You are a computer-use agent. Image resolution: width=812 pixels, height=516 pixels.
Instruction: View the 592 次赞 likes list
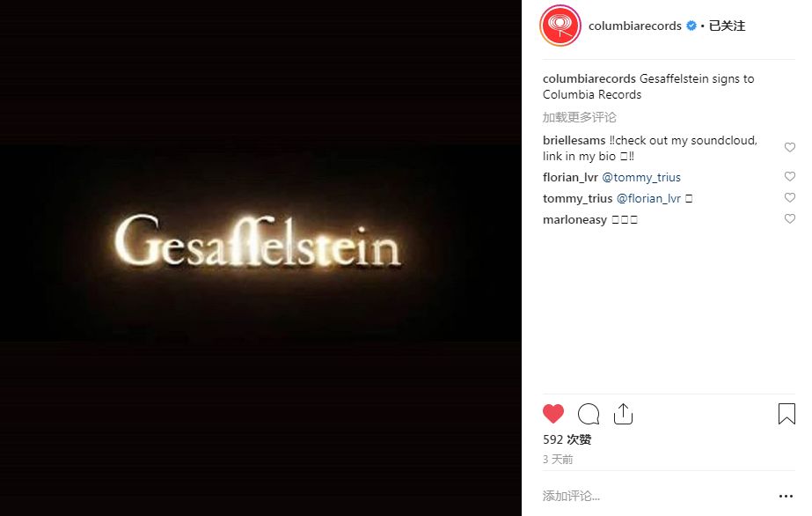567,440
